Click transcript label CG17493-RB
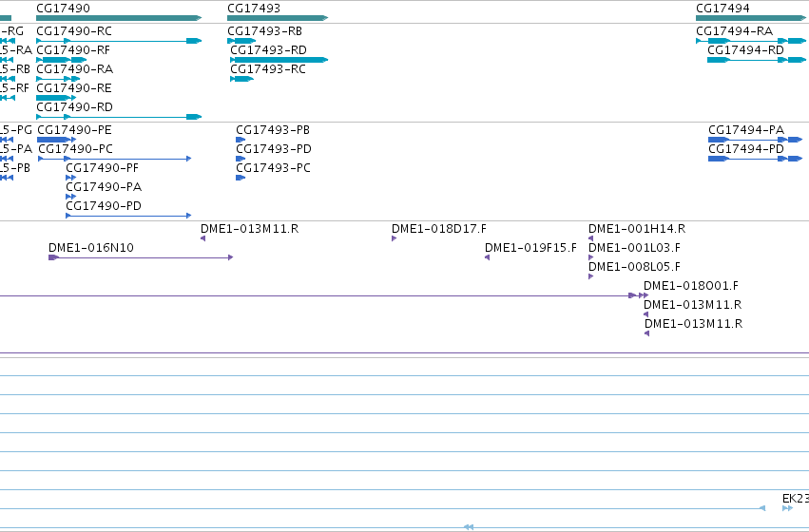 (x=264, y=31)
